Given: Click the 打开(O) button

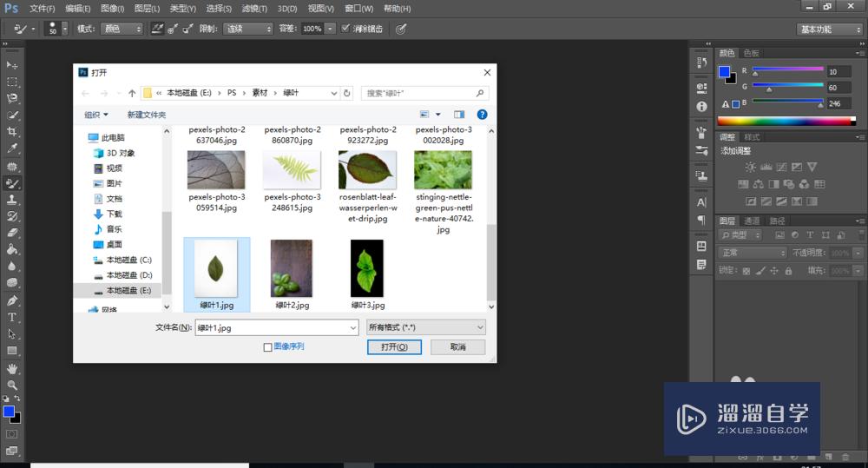Looking at the screenshot, I should 394,347.
